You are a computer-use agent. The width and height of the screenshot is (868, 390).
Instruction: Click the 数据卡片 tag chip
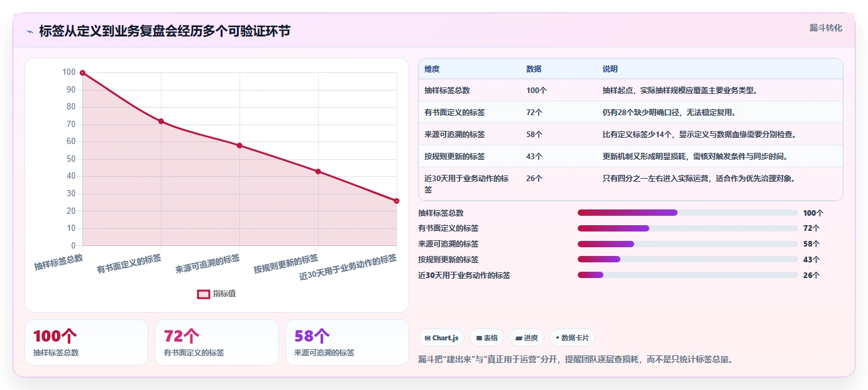coord(572,338)
